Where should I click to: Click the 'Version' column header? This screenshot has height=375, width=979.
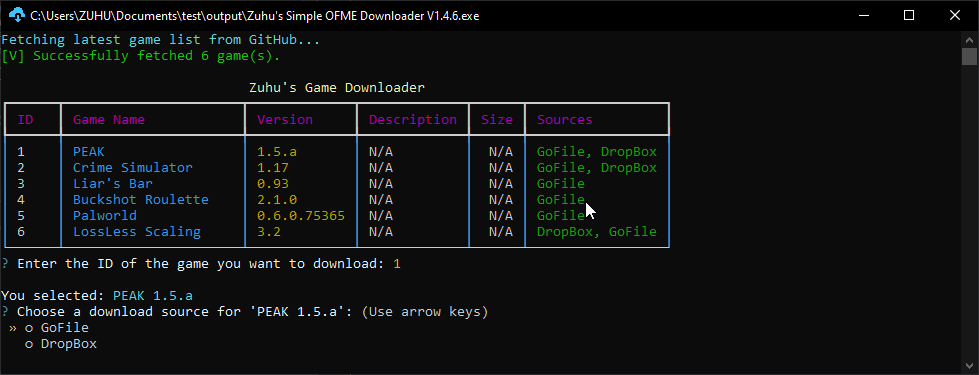[x=285, y=120]
